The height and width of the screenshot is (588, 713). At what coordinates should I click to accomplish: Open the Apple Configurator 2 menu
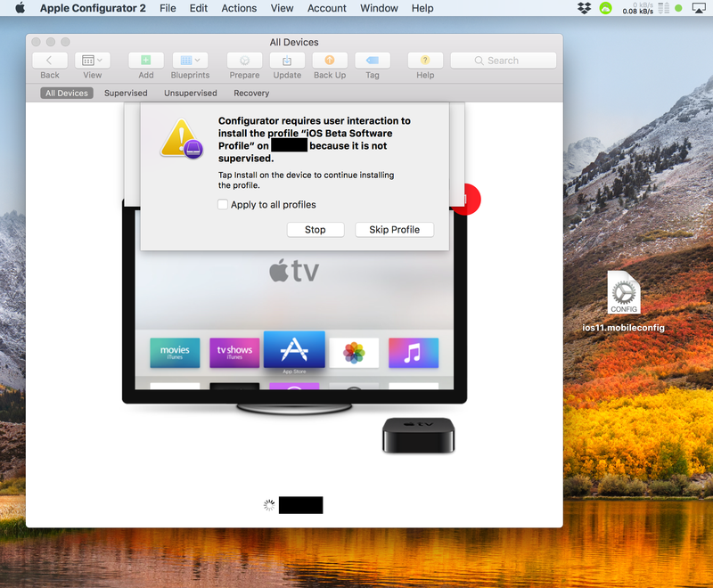(93, 8)
